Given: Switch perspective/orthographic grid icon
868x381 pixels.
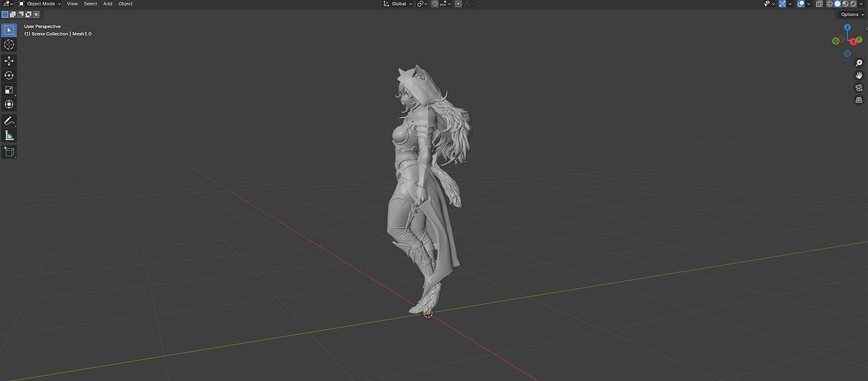Looking at the screenshot, I should click(859, 100).
